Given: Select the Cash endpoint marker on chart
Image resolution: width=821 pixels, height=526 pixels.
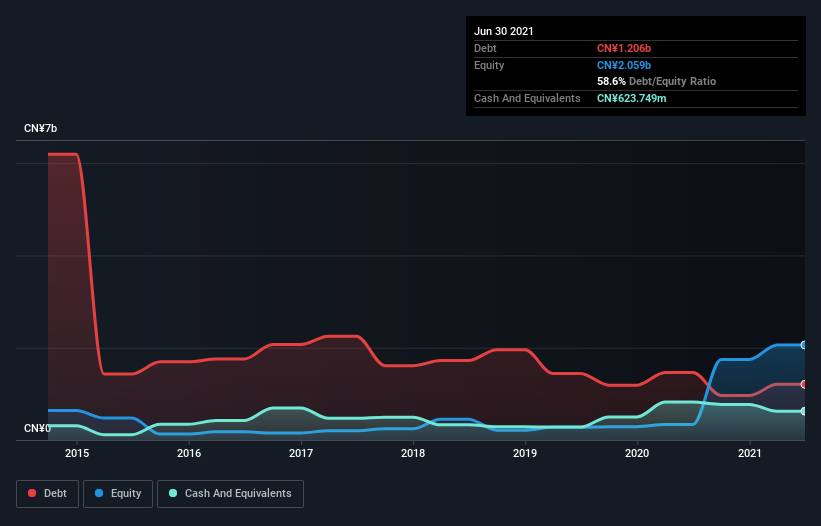Looking at the screenshot, I should pyautogui.click(x=804, y=411).
